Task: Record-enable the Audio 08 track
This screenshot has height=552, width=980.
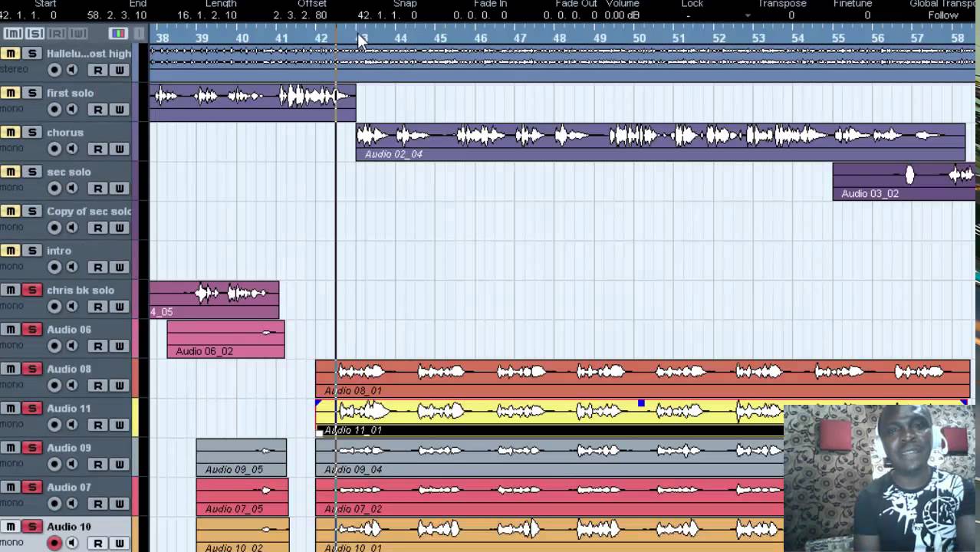Action: (x=54, y=386)
